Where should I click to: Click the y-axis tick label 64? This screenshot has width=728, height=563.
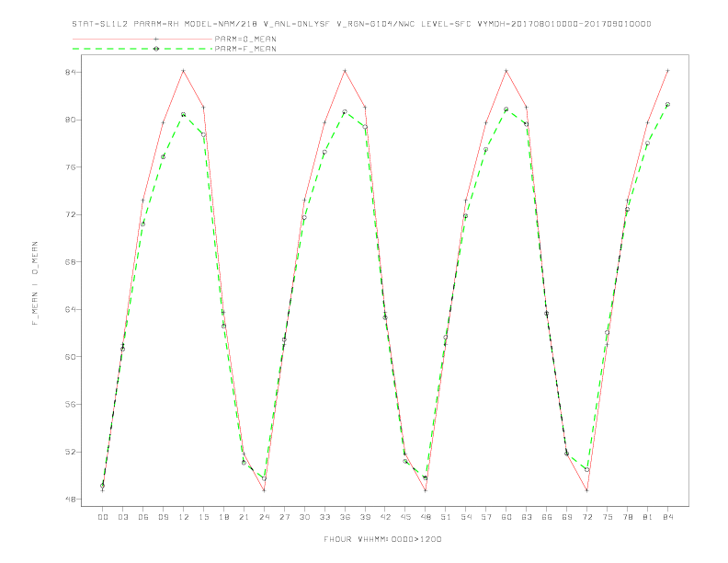pos(71,309)
